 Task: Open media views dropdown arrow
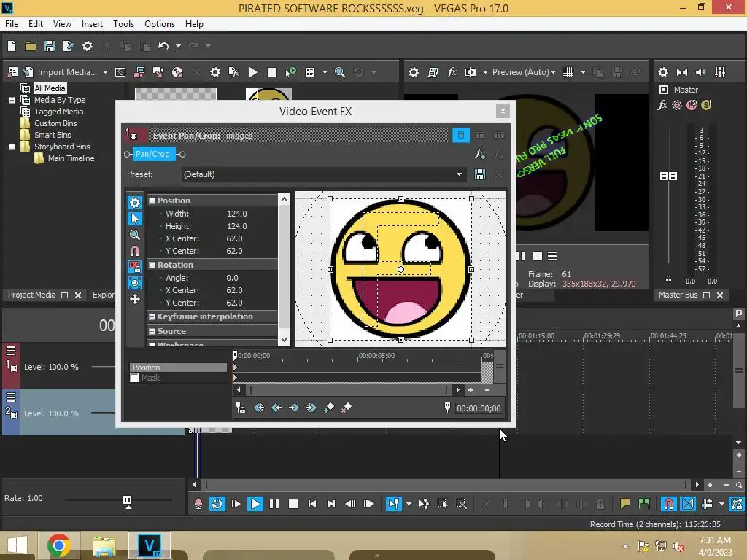[325, 72]
